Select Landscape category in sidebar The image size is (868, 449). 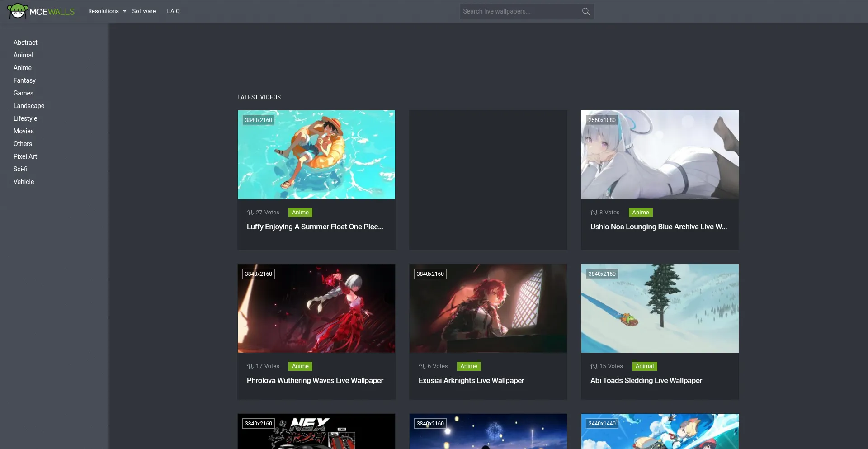(x=29, y=106)
